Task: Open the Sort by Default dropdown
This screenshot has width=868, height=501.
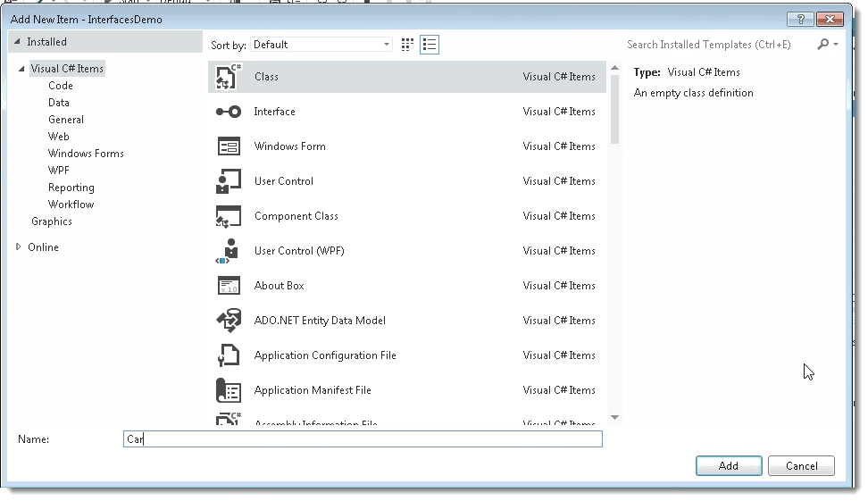Action: [x=321, y=45]
